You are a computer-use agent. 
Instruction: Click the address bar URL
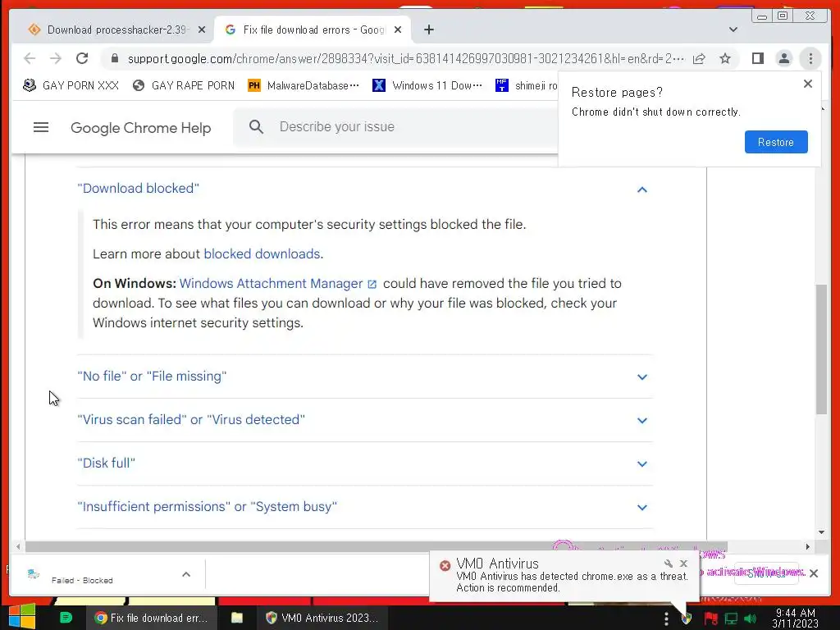(405, 58)
